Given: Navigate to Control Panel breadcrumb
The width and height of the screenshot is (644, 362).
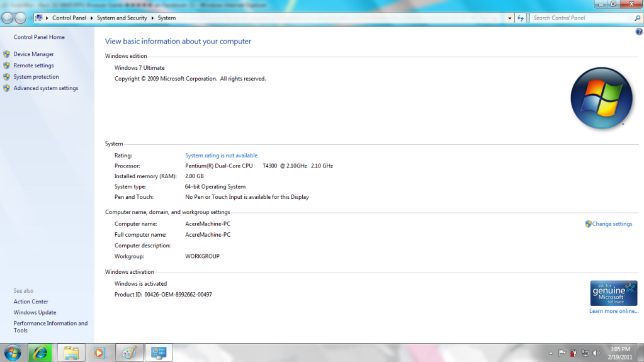Looking at the screenshot, I should [x=69, y=18].
